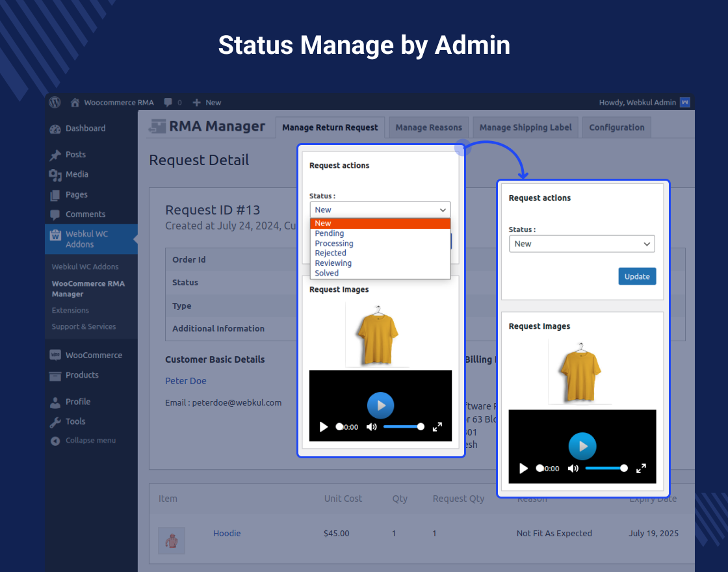Open the Status dropdown in left panel
The image size is (728, 572).
380,210
